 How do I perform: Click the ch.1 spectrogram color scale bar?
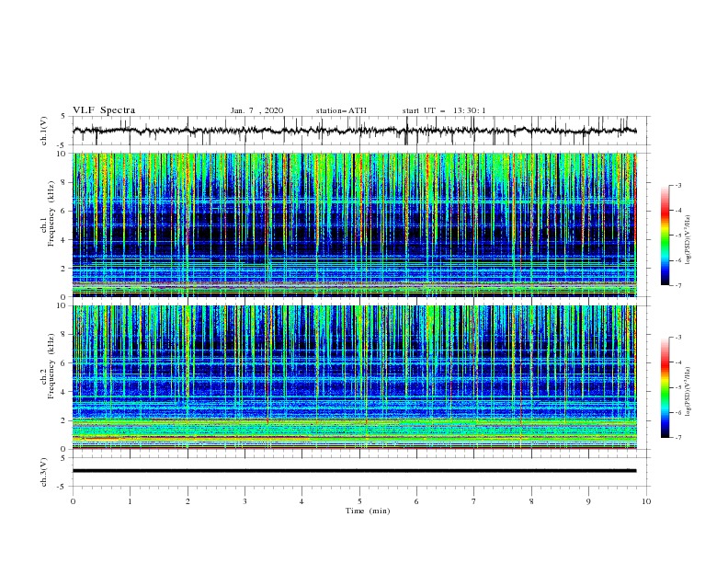(665, 236)
